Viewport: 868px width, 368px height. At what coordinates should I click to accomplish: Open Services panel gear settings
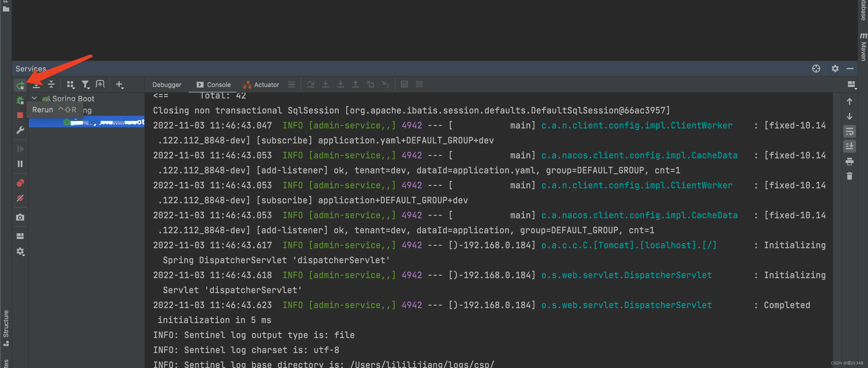click(835, 69)
